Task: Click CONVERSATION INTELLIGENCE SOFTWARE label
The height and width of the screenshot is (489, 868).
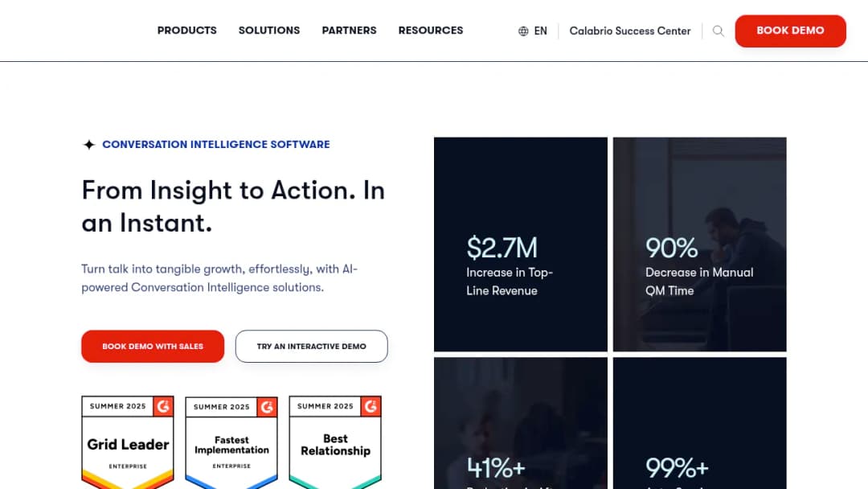Action: coord(216,145)
